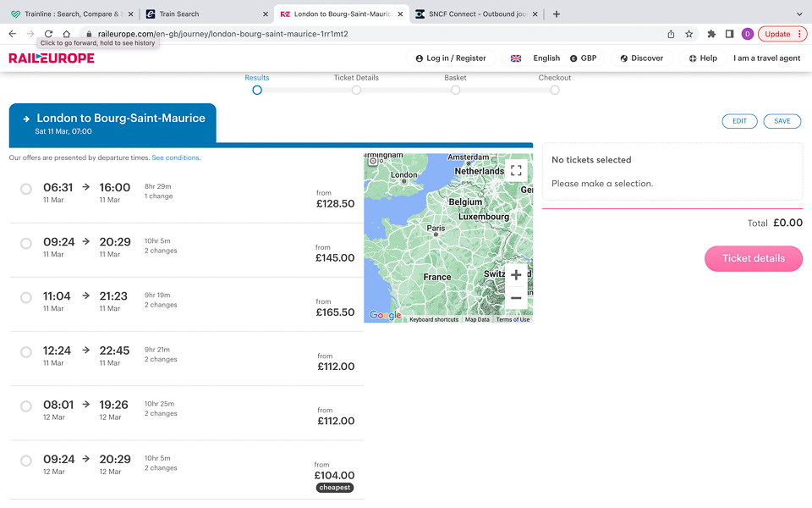This screenshot has width=812, height=508.
Task: Click the share page icon in address bar
Action: (671, 34)
